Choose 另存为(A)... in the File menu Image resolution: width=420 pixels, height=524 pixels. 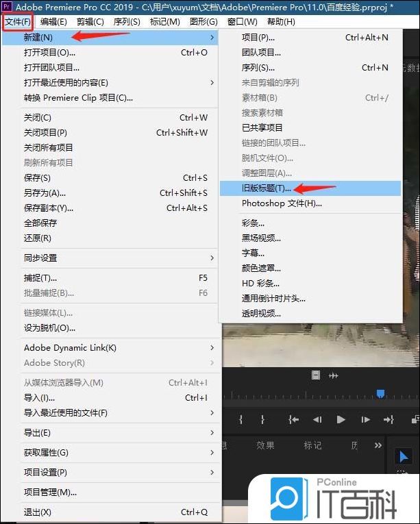(x=110, y=193)
